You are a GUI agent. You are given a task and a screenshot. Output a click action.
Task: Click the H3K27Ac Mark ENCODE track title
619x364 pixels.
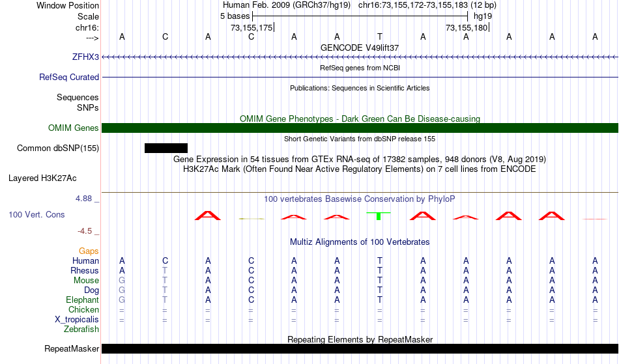(x=360, y=169)
